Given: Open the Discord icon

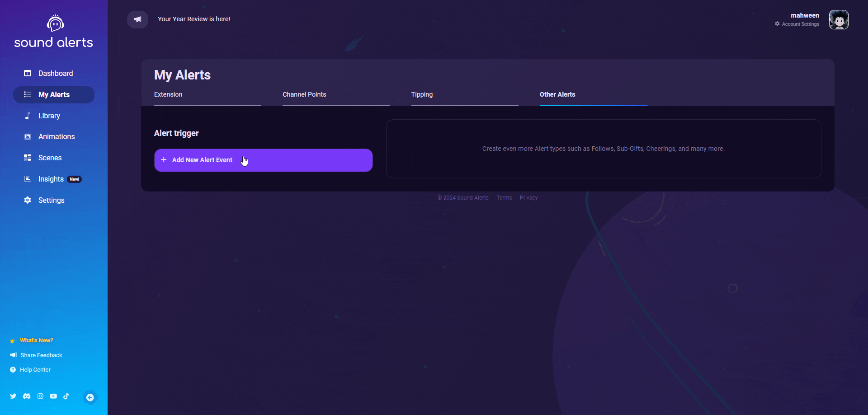Looking at the screenshot, I should [27, 396].
